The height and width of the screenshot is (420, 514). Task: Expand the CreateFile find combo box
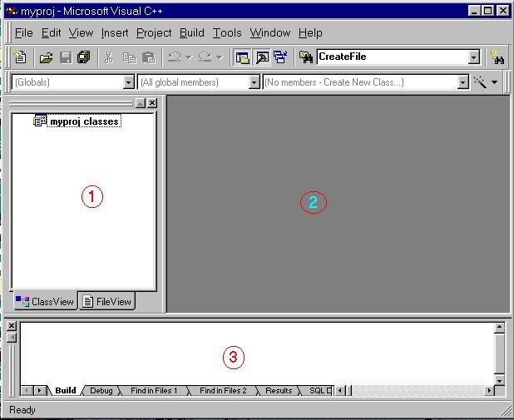473,57
